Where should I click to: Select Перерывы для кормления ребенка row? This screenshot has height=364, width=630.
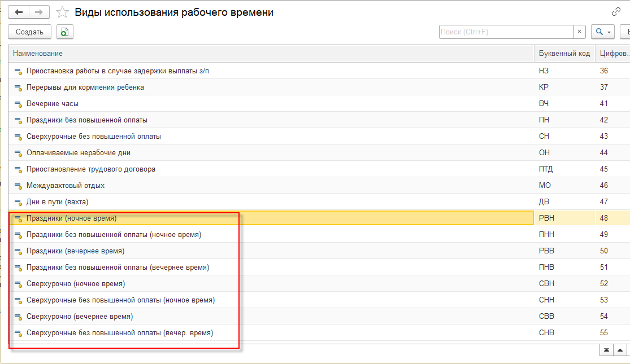pos(85,87)
